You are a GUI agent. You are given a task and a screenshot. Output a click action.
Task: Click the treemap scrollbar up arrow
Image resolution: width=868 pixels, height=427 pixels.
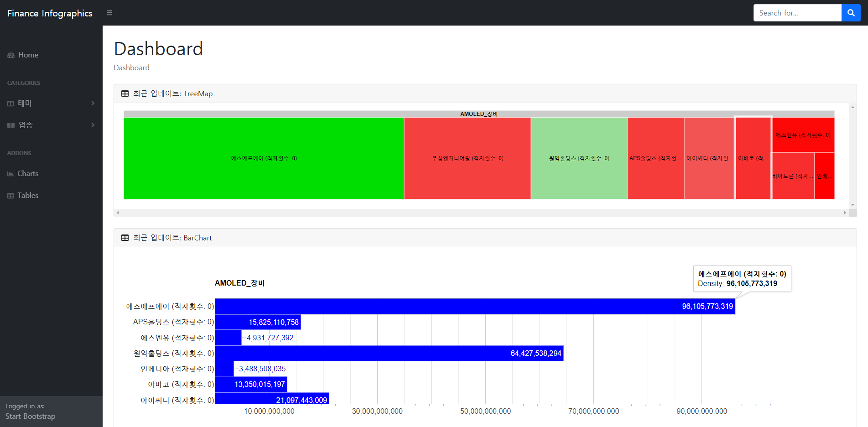tap(852, 106)
